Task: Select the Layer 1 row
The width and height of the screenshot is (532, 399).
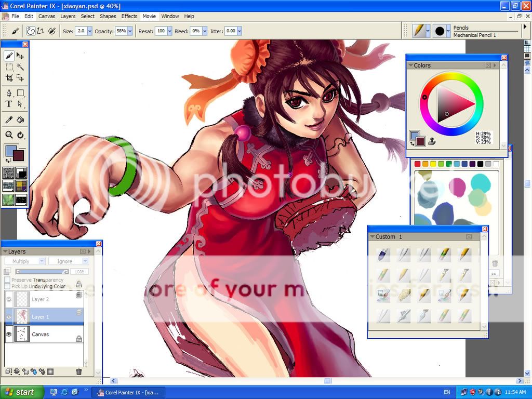Action: point(44,317)
